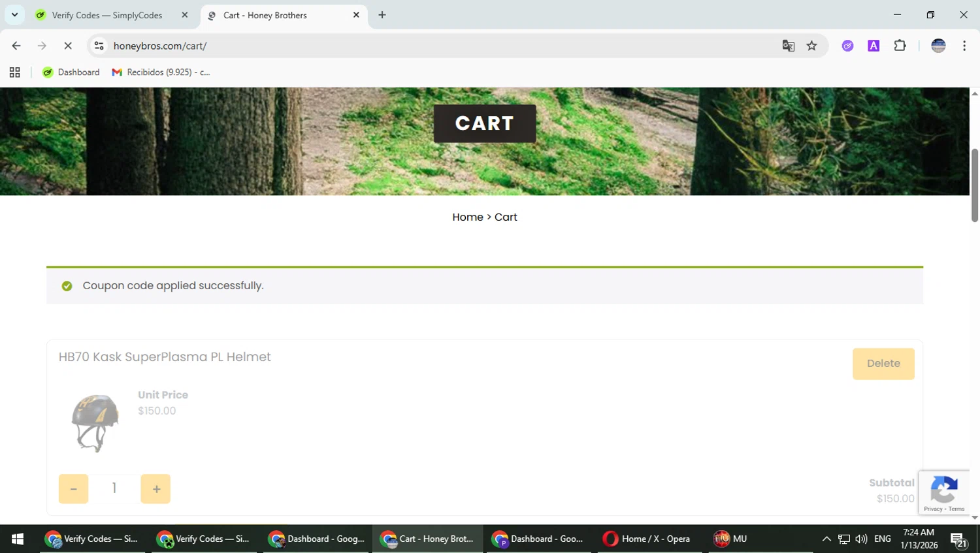Open the Gmail Recibidos bookmark
The height and width of the screenshot is (553, 980).
point(161,72)
